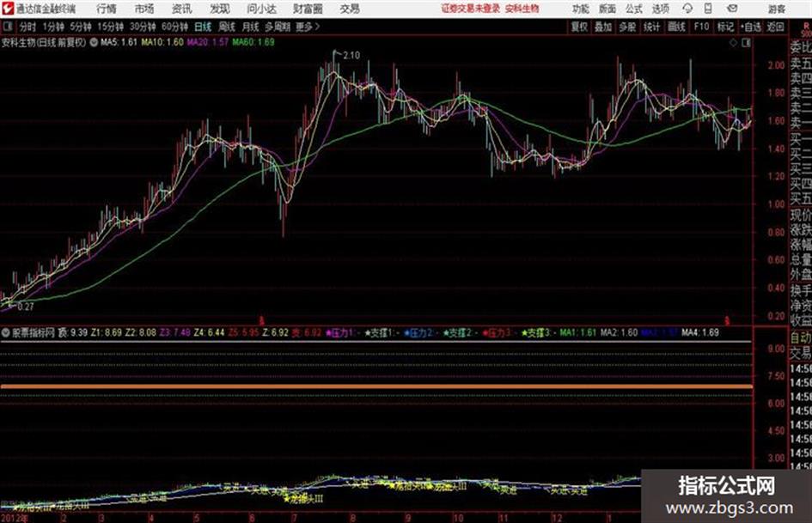The width and height of the screenshot is (812, 523).
Task: Open the main chart indicator settings circle icon
Action: [x=94, y=42]
